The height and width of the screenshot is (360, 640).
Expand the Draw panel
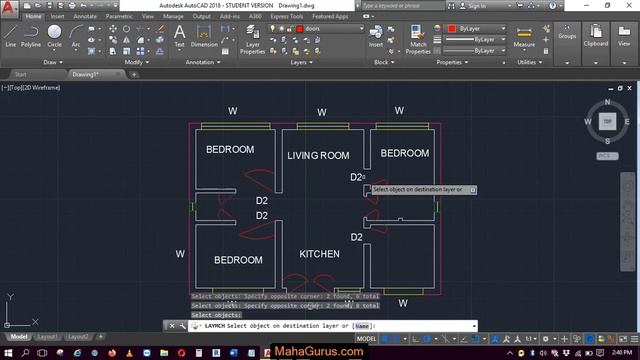pos(53,62)
